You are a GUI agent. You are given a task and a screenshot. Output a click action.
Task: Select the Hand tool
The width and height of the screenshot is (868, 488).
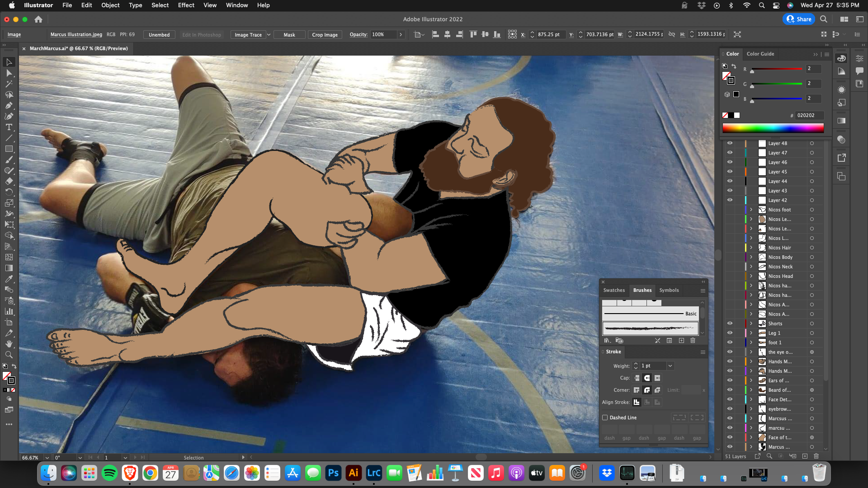(x=9, y=344)
